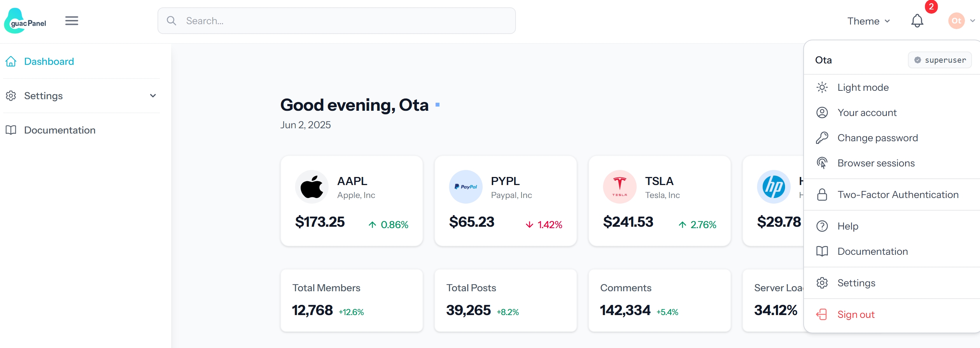Click the Ot user avatar
This screenshot has height=348, width=980.
pyautogui.click(x=956, y=21)
